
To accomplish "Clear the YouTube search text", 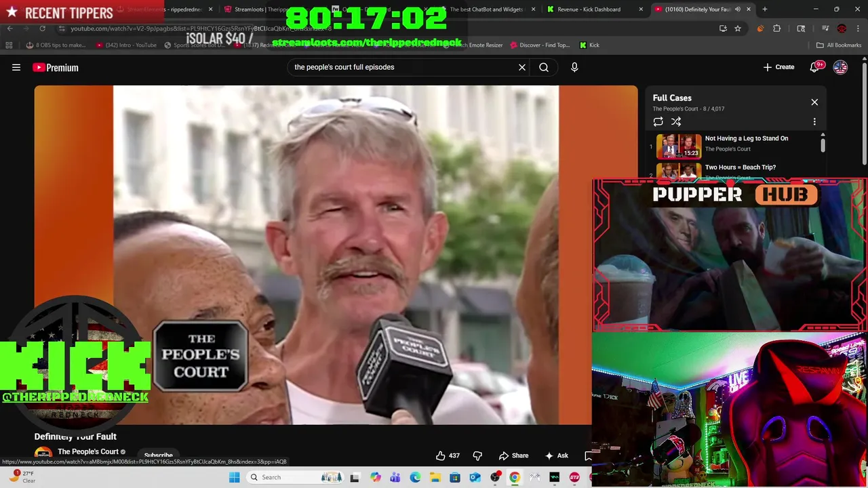I will [x=522, y=67].
